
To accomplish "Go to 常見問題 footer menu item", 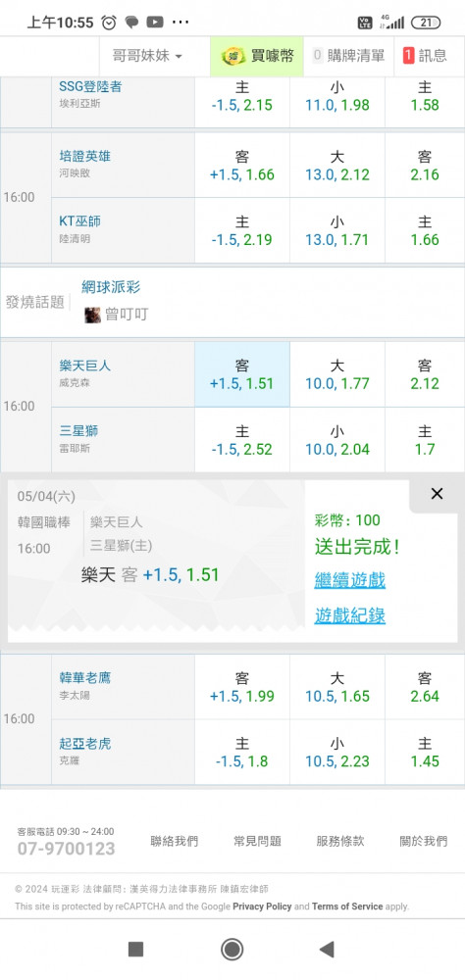I will pyautogui.click(x=257, y=841).
